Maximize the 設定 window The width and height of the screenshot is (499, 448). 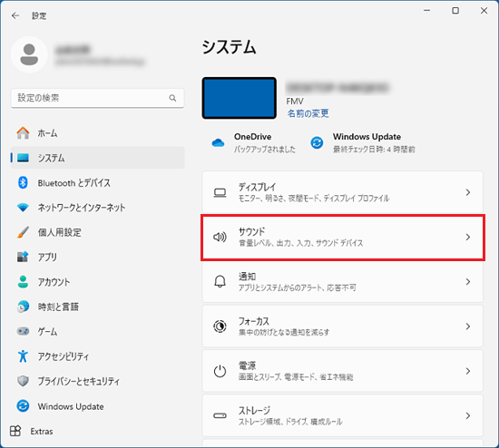coord(455,11)
